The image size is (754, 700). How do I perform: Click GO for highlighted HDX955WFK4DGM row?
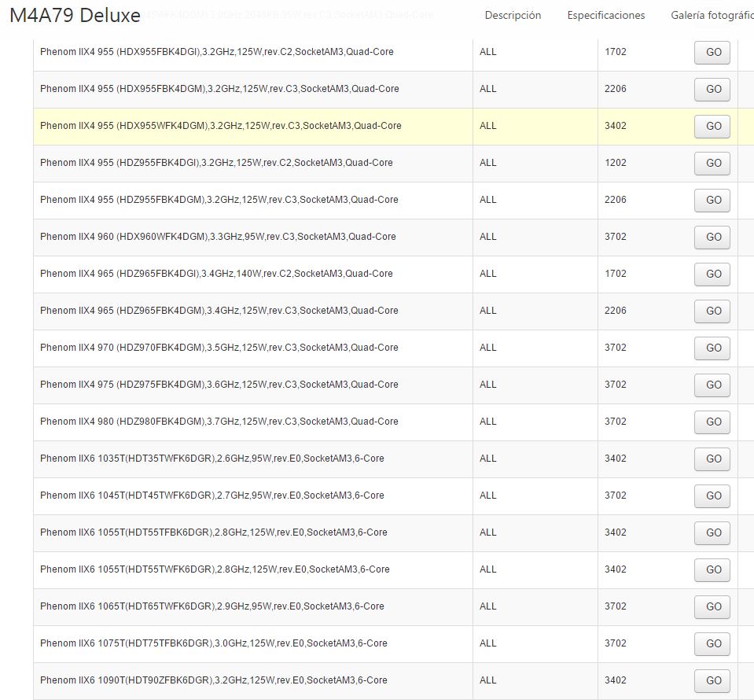[712, 127]
